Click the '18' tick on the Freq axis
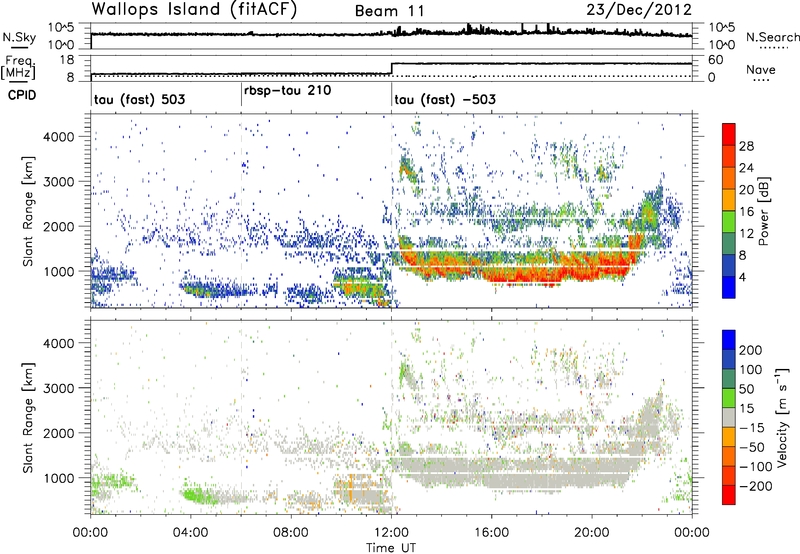The width and height of the screenshot is (800, 554). (67, 60)
